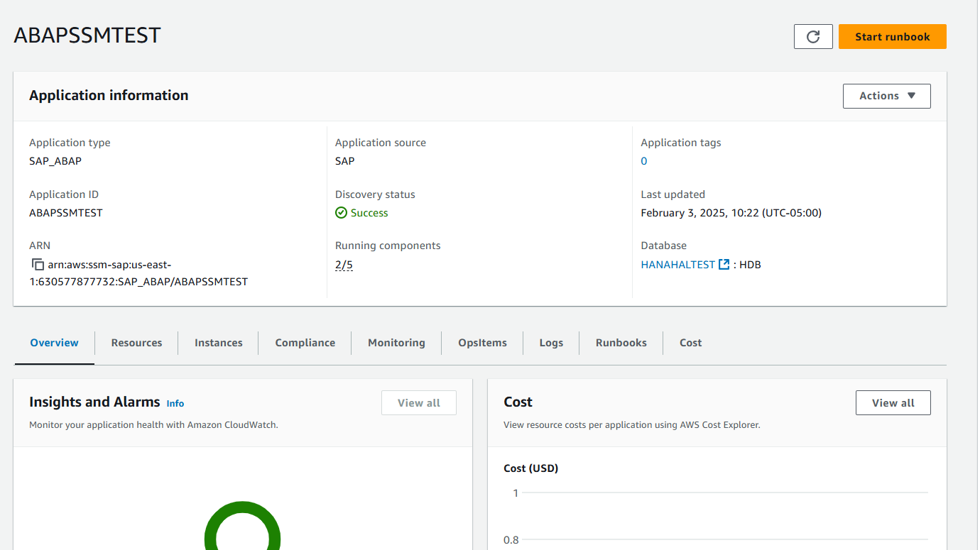Open the Info link beside Insights and Alarms
Screen dimensions: 980x550
[175, 403]
